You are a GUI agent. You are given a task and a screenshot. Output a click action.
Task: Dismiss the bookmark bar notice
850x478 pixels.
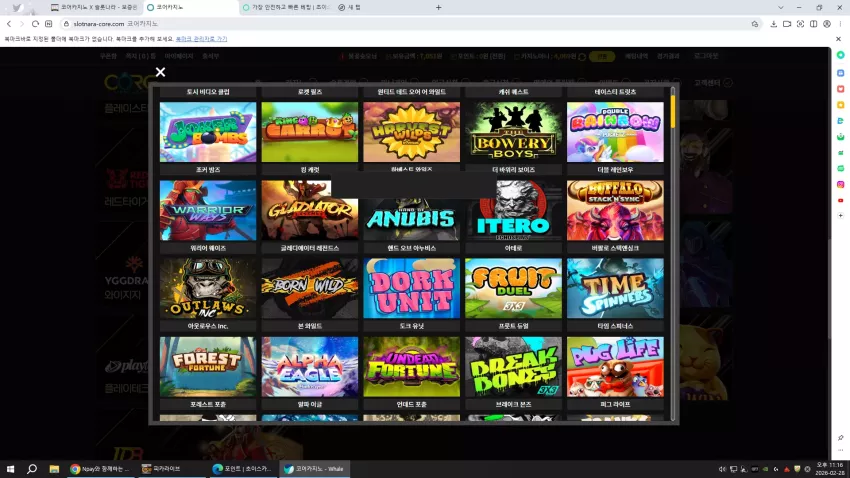pos(838,39)
